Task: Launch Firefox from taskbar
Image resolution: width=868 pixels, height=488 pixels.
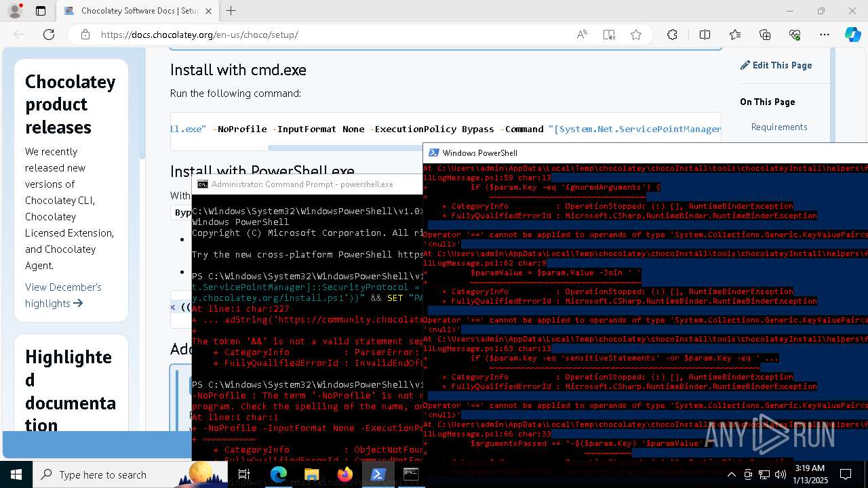Action: [x=345, y=474]
